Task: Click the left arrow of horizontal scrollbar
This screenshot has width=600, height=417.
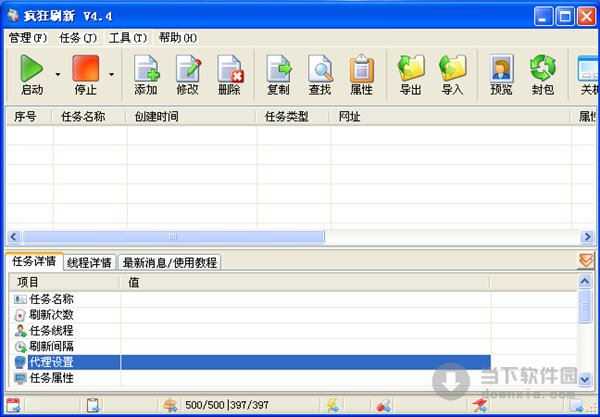Action: click(14, 237)
